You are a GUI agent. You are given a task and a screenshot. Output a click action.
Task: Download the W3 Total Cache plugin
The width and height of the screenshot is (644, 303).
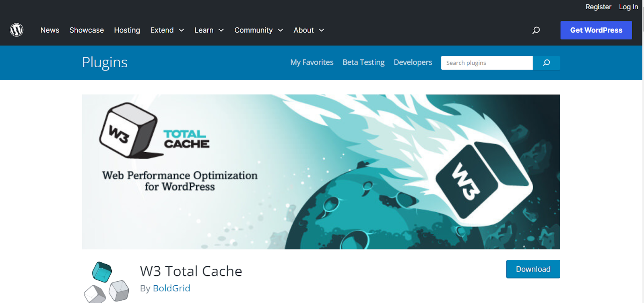533,269
